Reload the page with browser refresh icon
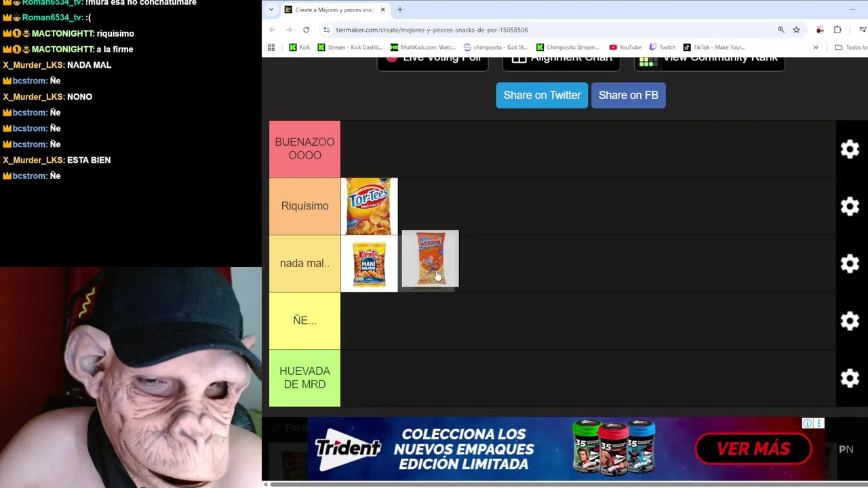868x488 pixels. coord(307,30)
